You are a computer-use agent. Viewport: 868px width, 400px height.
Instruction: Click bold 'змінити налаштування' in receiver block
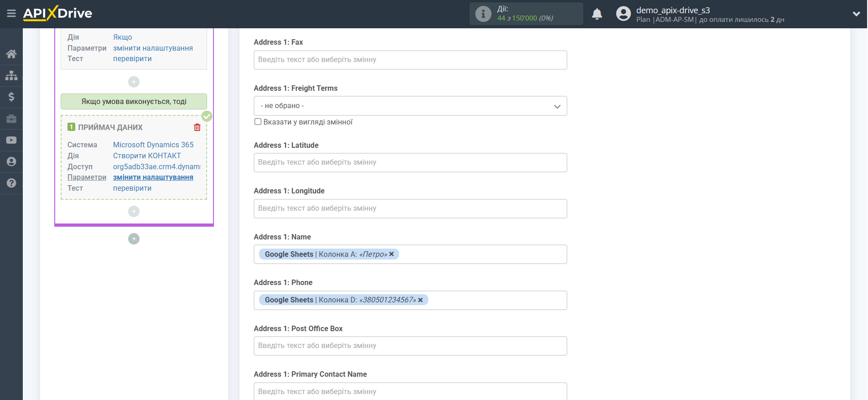click(153, 177)
